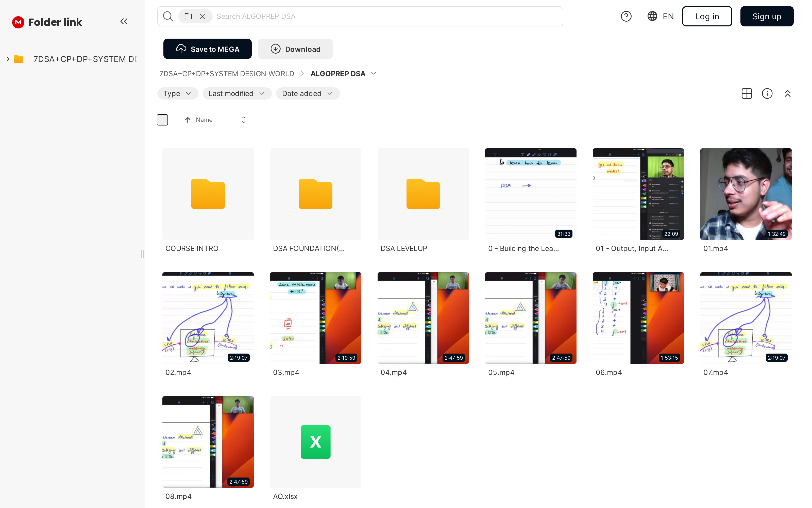Sort files by the Name column header

(x=204, y=120)
